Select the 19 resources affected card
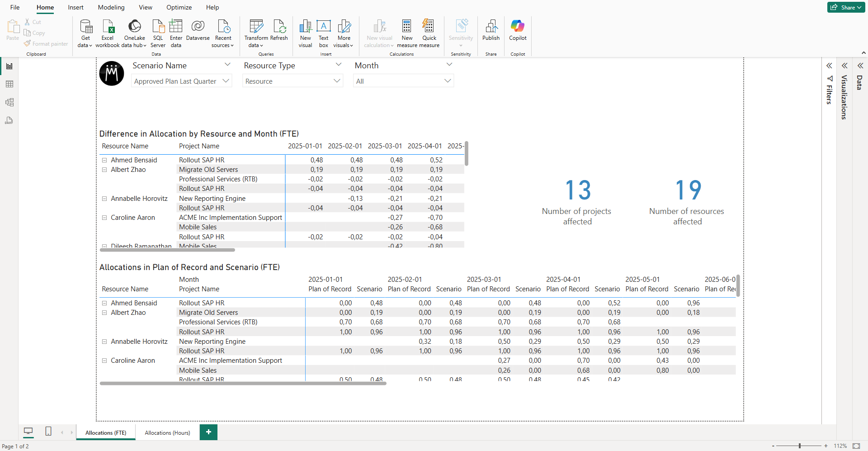This screenshot has width=868, height=451. [x=687, y=201]
